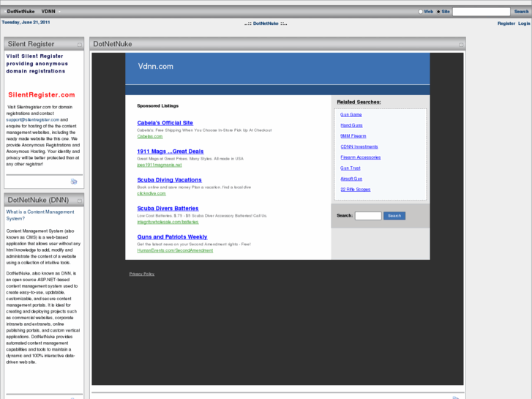
Task: Click the blue Search button
Action: tap(394, 216)
